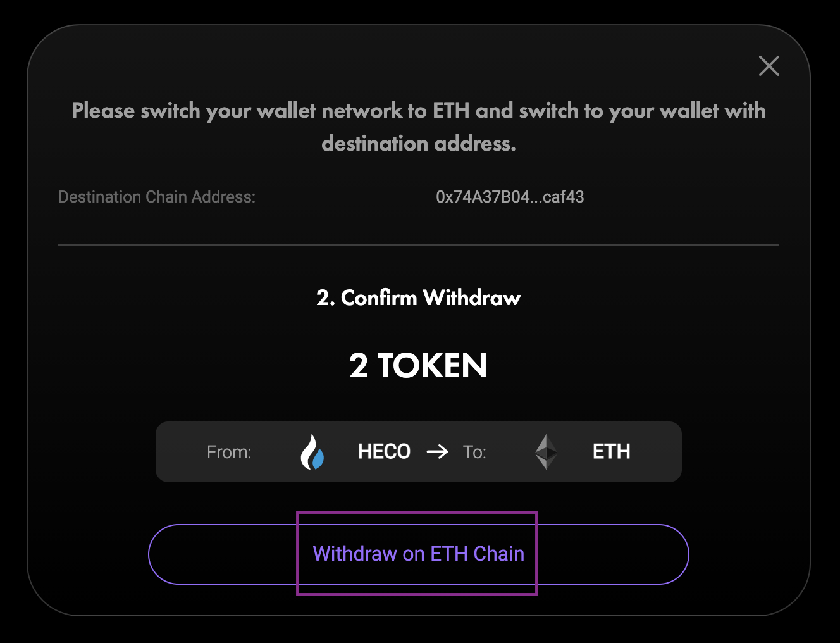Click the arrow between HECO and To
This screenshot has height=643, width=840.
pyautogui.click(x=437, y=452)
